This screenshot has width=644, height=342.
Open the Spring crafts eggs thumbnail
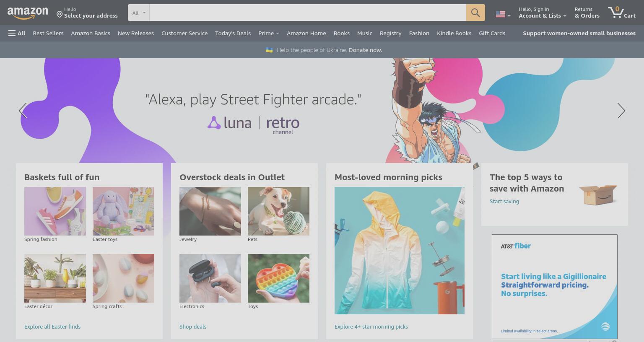pyautogui.click(x=123, y=278)
